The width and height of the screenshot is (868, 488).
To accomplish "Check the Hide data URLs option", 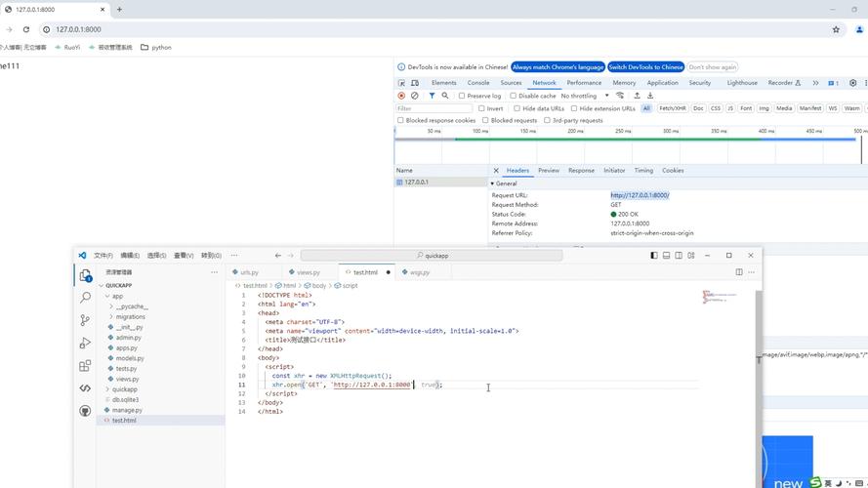I will (517, 108).
